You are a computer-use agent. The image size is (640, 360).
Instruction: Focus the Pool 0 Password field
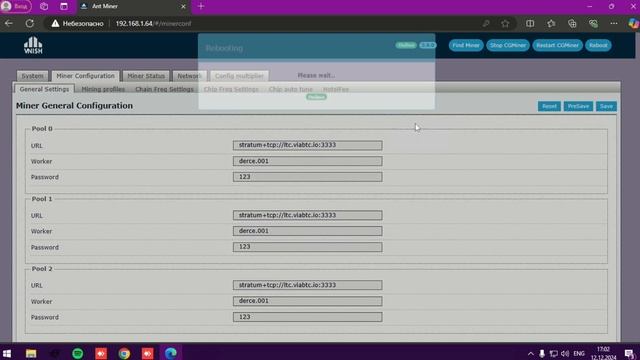point(307,177)
